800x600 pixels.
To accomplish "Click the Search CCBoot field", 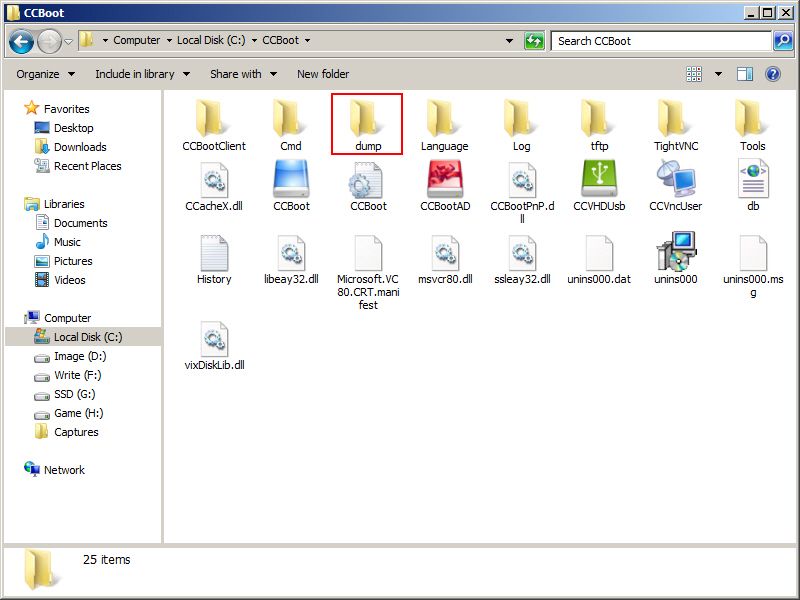I will (661, 41).
